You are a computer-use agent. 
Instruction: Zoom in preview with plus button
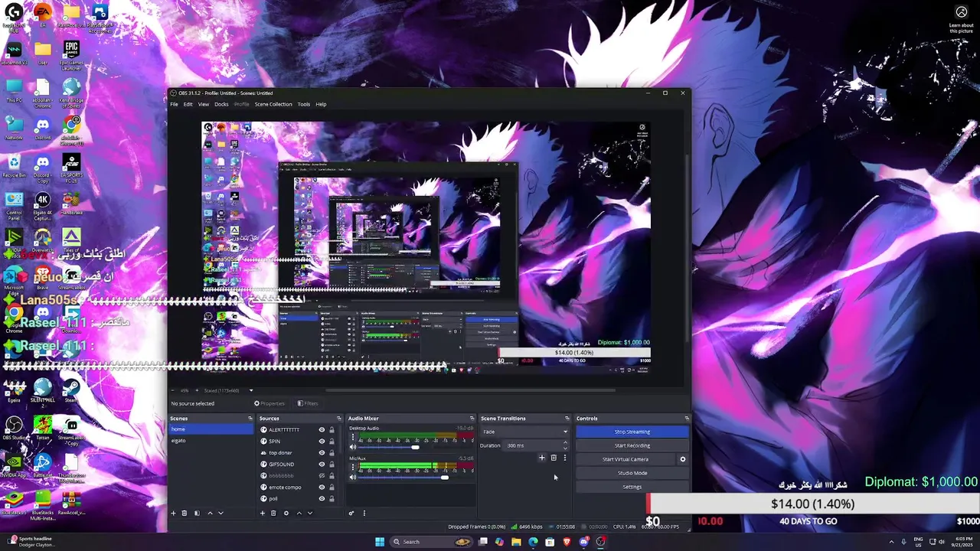[197, 390]
